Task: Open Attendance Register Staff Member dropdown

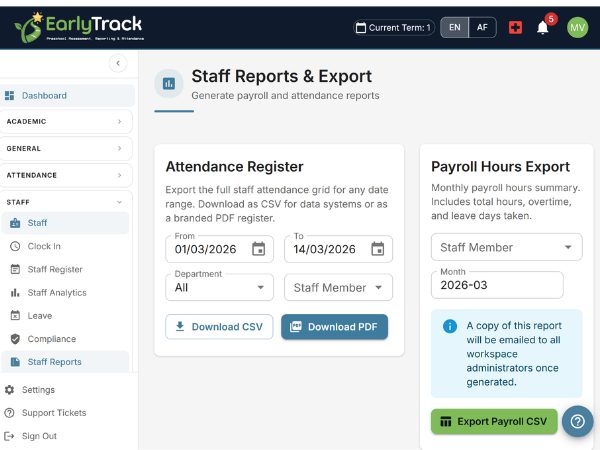Action: [x=338, y=287]
